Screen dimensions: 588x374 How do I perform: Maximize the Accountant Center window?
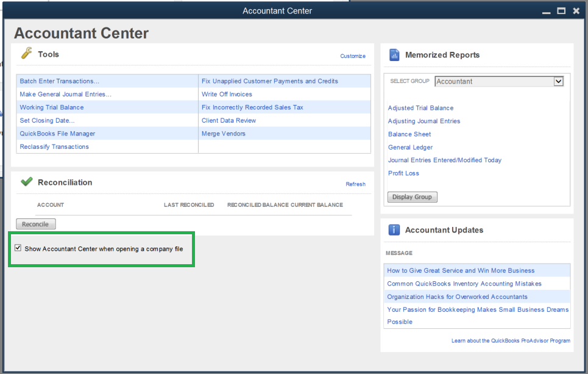pyautogui.click(x=561, y=10)
